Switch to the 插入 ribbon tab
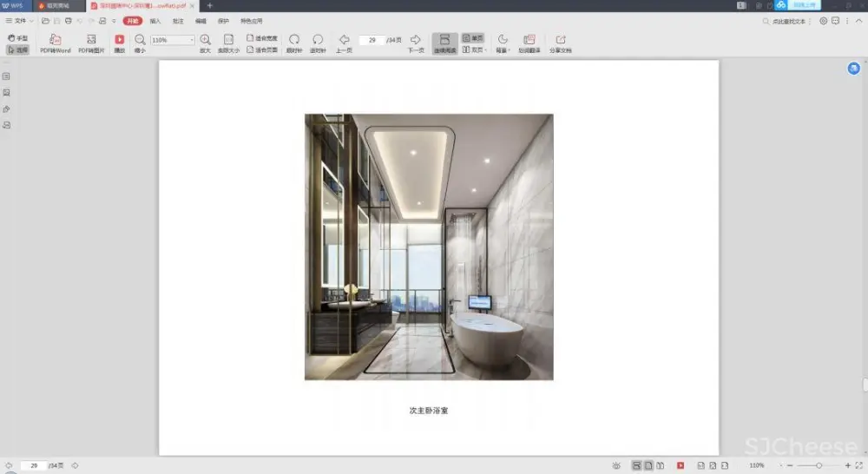This screenshot has height=474, width=868. click(x=155, y=21)
